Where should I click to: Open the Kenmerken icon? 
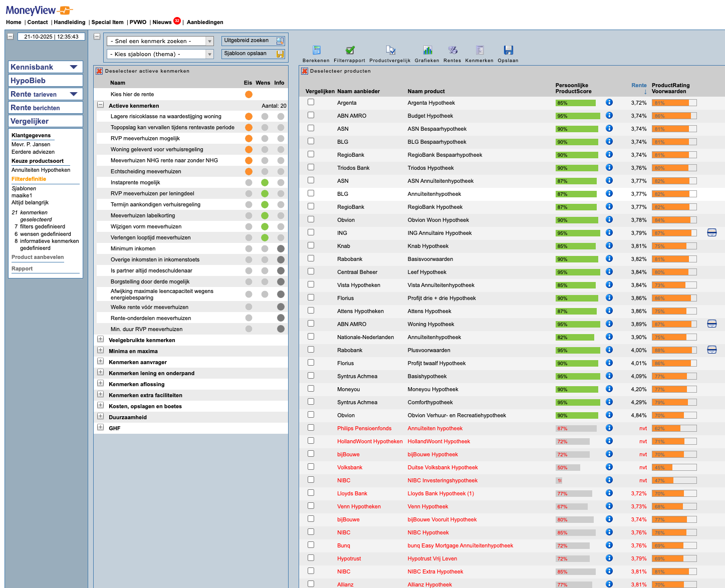(x=479, y=50)
